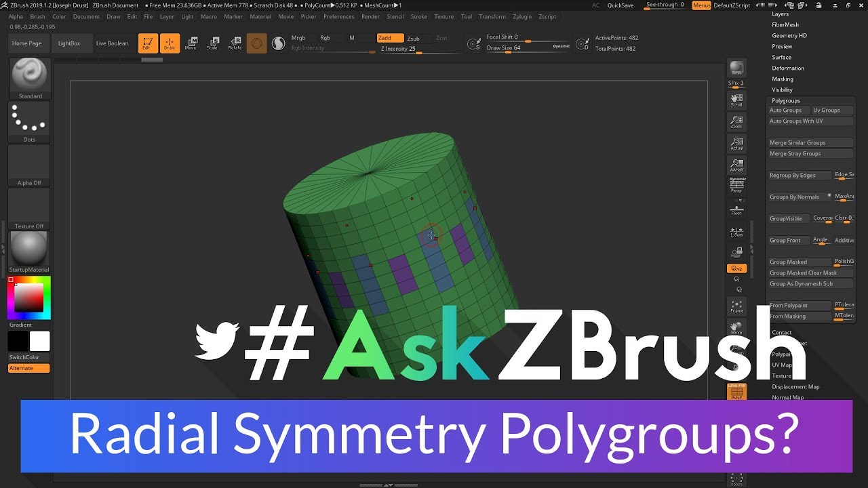Click the Zoom canvas icon
This screenshot has height=488, width=868.
(736, 122)
